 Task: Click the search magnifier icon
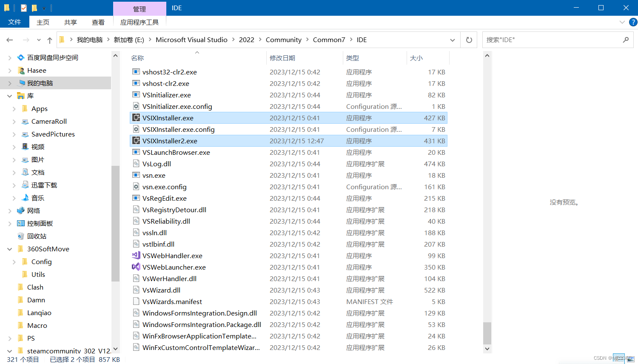pos(626,40)
